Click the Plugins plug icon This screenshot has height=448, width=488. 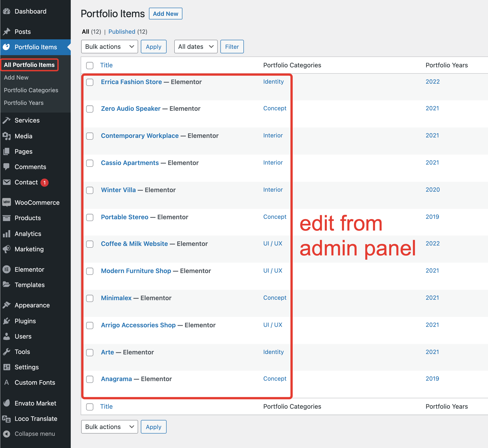[7, 321]
